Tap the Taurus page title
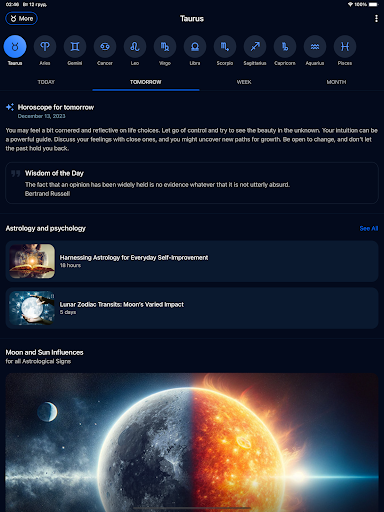This screenshot has width=384, height=512. [x=192, y=19]
